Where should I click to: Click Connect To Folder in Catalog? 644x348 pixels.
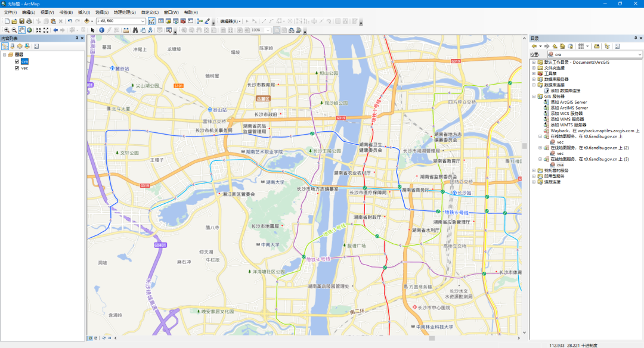597,46
